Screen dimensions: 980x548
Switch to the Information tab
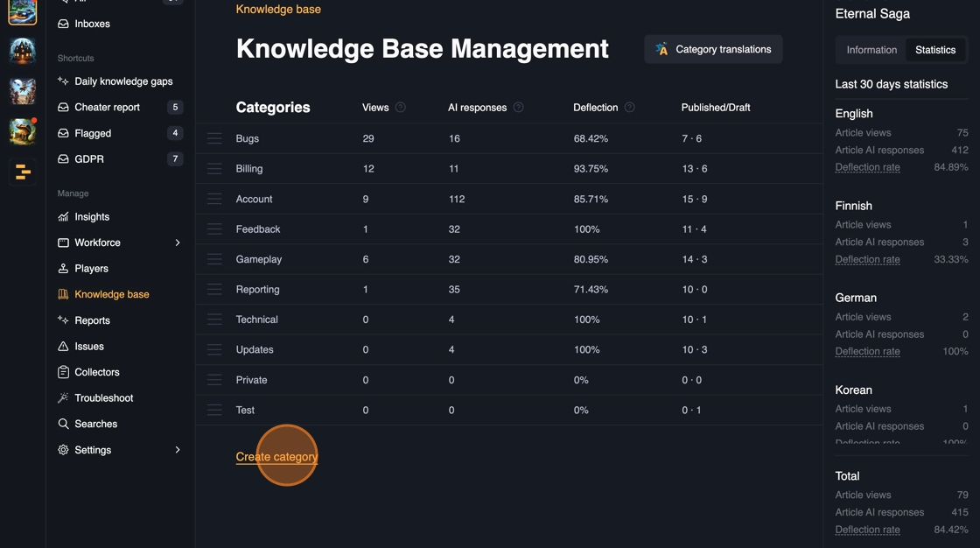coord(871,50)
